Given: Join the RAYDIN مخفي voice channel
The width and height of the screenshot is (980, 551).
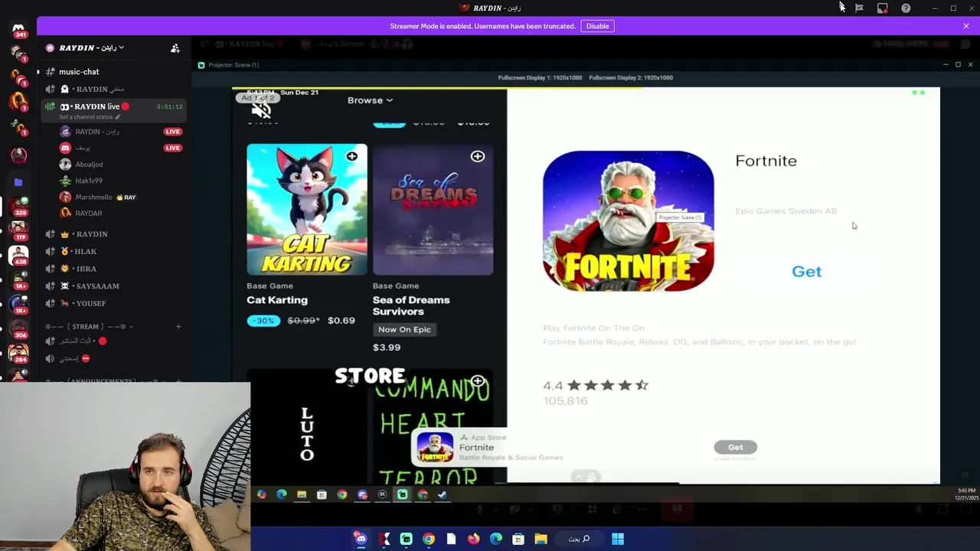Looking at the screenshot, I should tap(100, 89).
